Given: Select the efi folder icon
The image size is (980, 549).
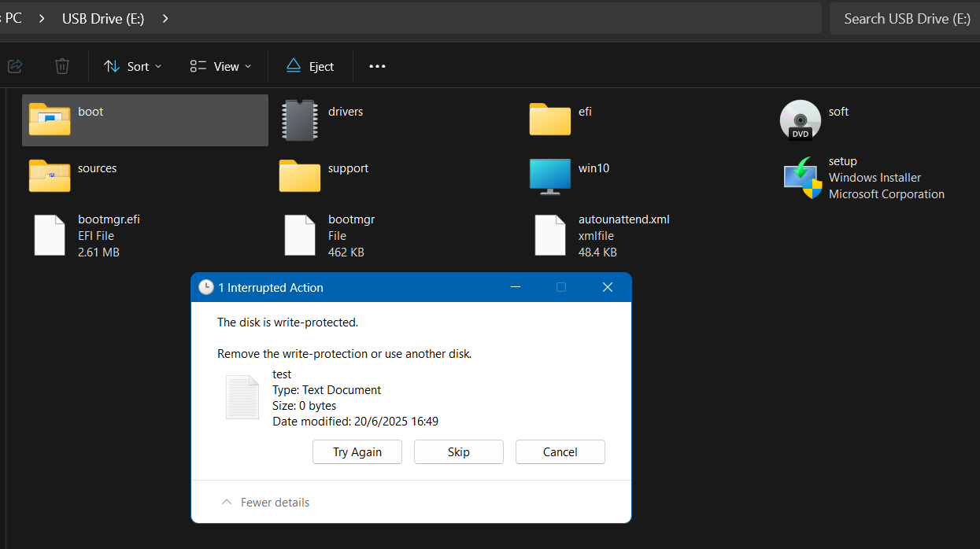Looking at the screenshot, I should (550, 120).
